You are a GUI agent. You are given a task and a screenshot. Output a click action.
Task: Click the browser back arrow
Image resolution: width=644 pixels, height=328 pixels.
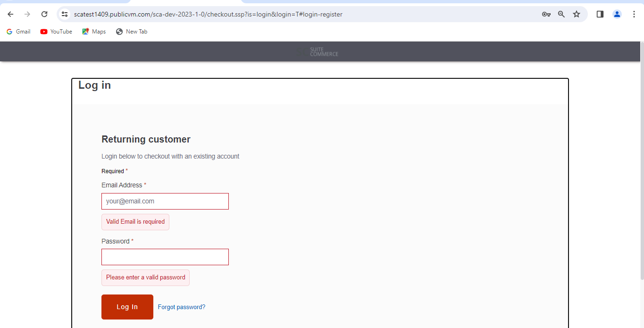pyautogui.click(x=10, y=14)
